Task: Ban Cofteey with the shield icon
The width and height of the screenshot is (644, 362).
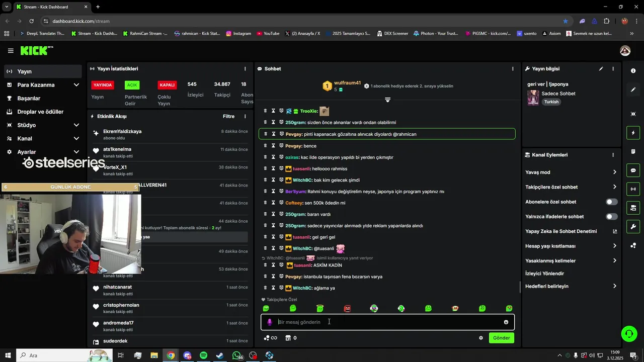Action: point(281,203)
